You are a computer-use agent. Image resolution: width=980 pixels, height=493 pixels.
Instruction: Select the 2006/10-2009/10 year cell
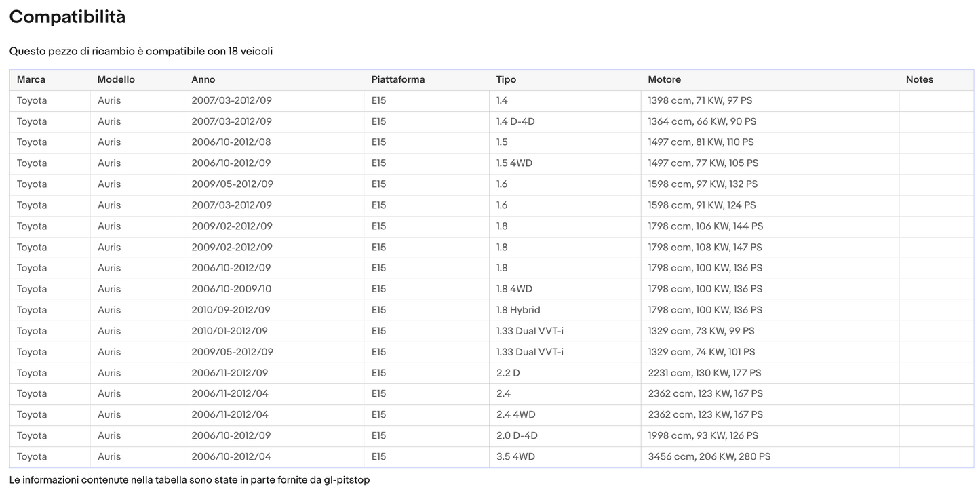point(231,289)
